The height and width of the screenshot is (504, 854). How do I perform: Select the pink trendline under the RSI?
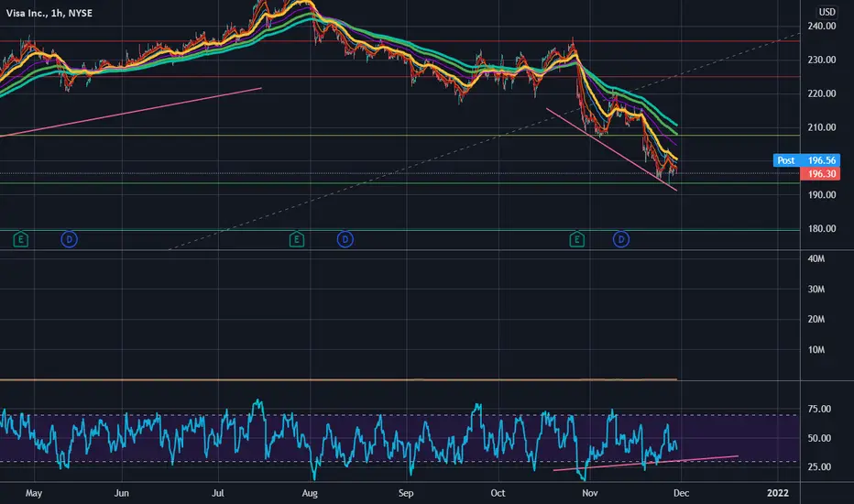[x=645, y=463]
